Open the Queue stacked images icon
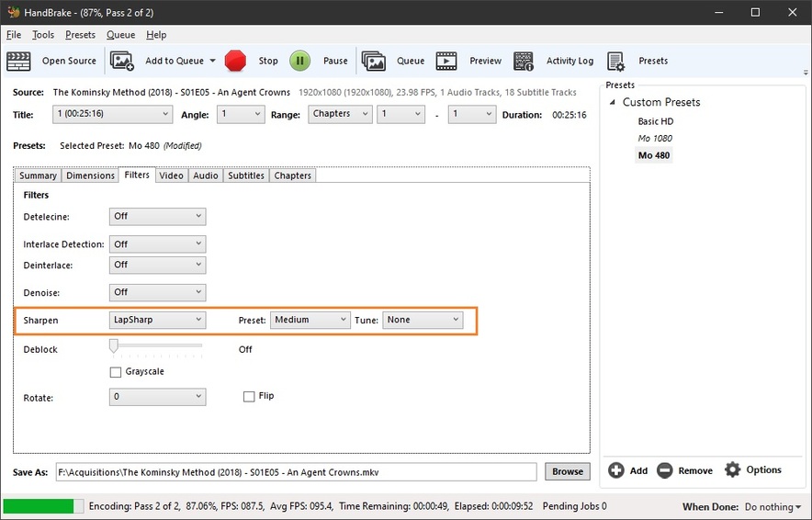812x520 pixels. click(x=373, y=62)
